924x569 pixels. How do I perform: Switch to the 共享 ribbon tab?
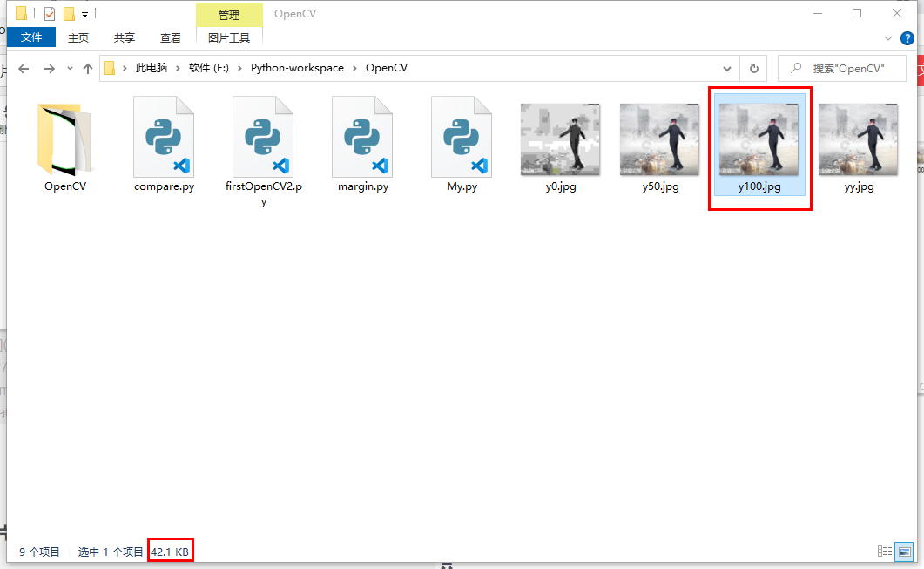[125, 37]
